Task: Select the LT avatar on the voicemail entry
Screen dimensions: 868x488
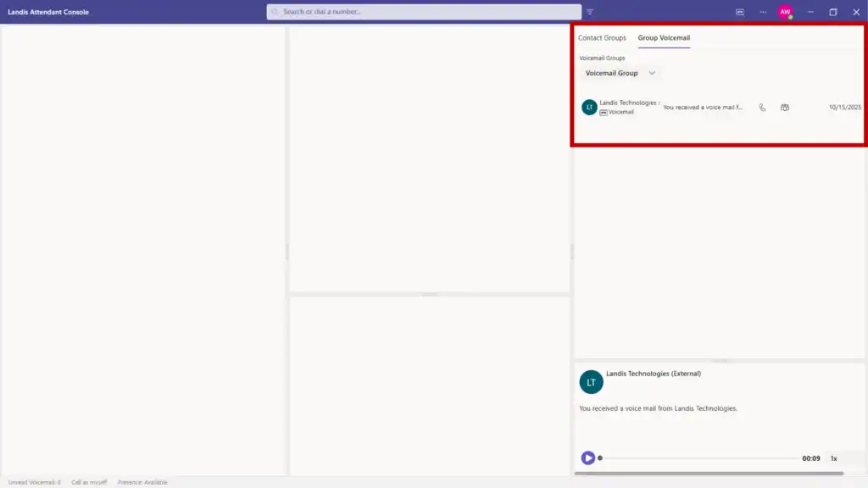Action: (x=588, y=107)
